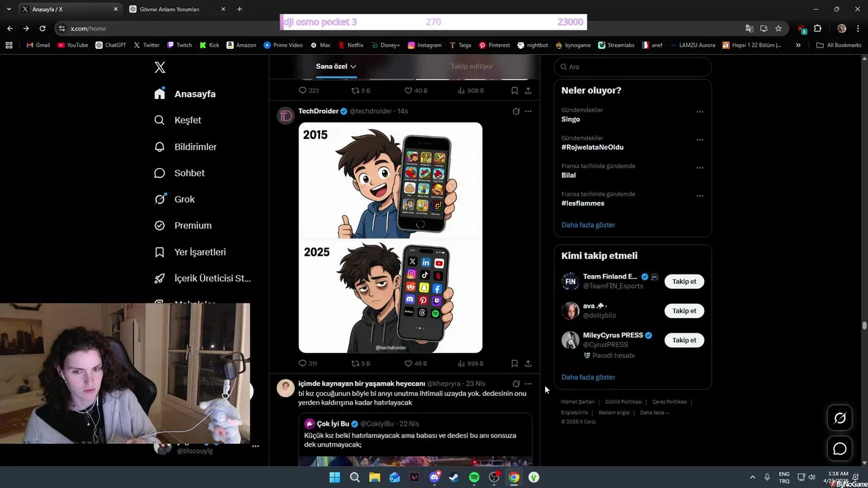The height and width of the screenshot is (488, 868).
Task: Open YouTube bookmark
Action: point(73,45)
